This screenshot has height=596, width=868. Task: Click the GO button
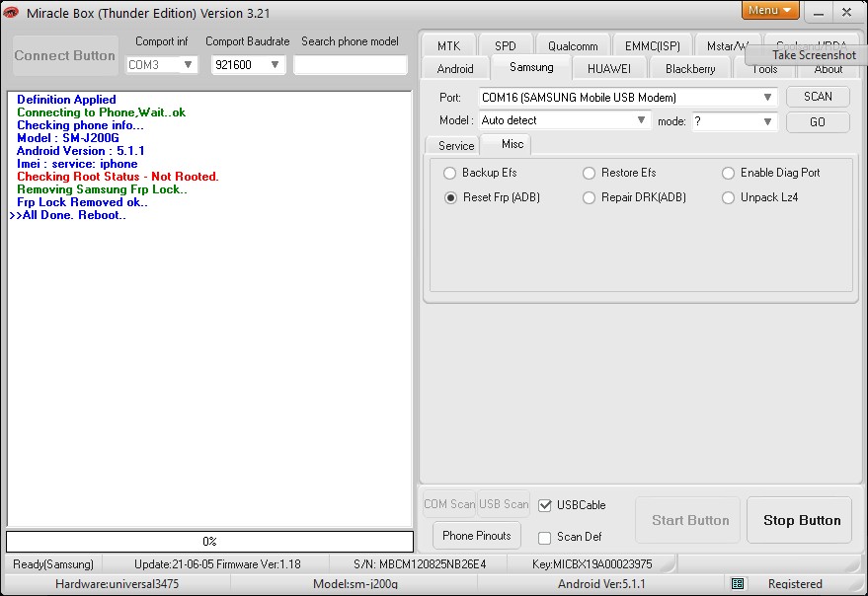coord(818,121)
